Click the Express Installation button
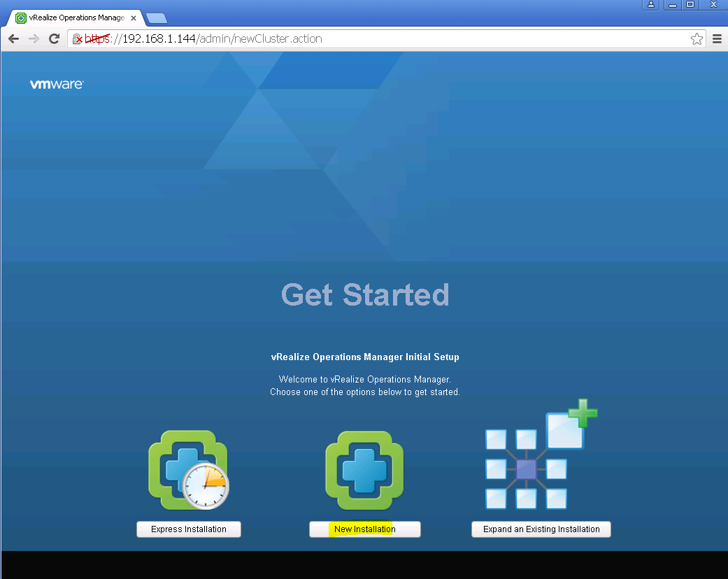728x579 pixels. tap(189, 529)
